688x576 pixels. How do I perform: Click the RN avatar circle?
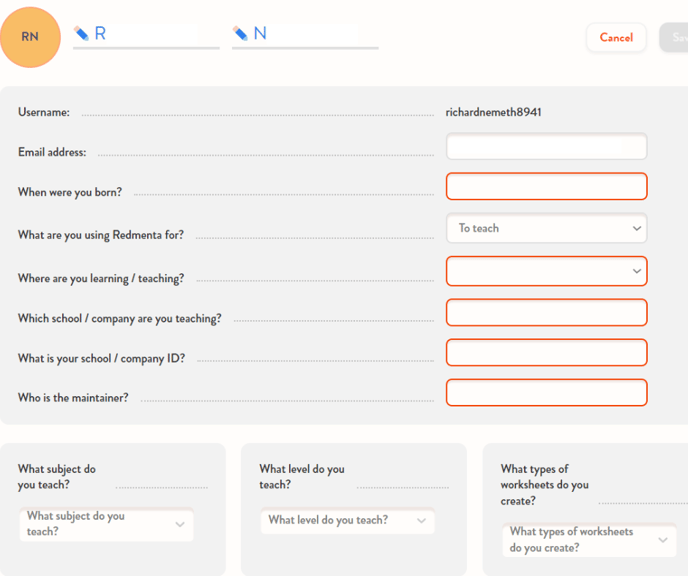click(31, 38)
